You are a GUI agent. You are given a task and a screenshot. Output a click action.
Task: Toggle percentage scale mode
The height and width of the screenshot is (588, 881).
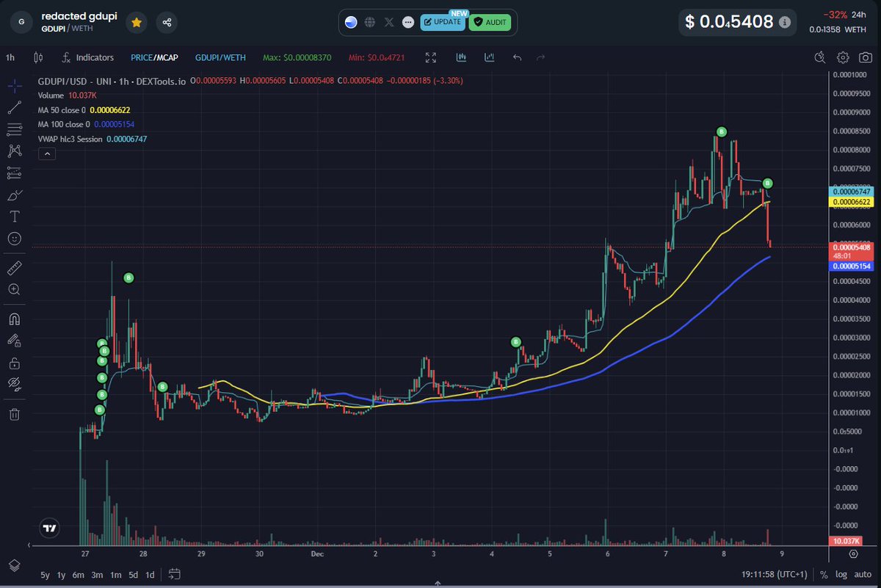coord(822,575)
